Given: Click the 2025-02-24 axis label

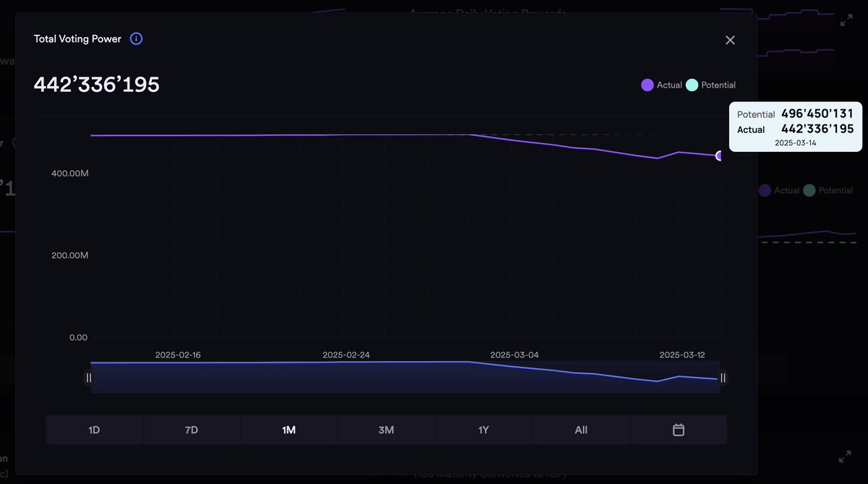Looking at the screenshot, I should (346, 354).
